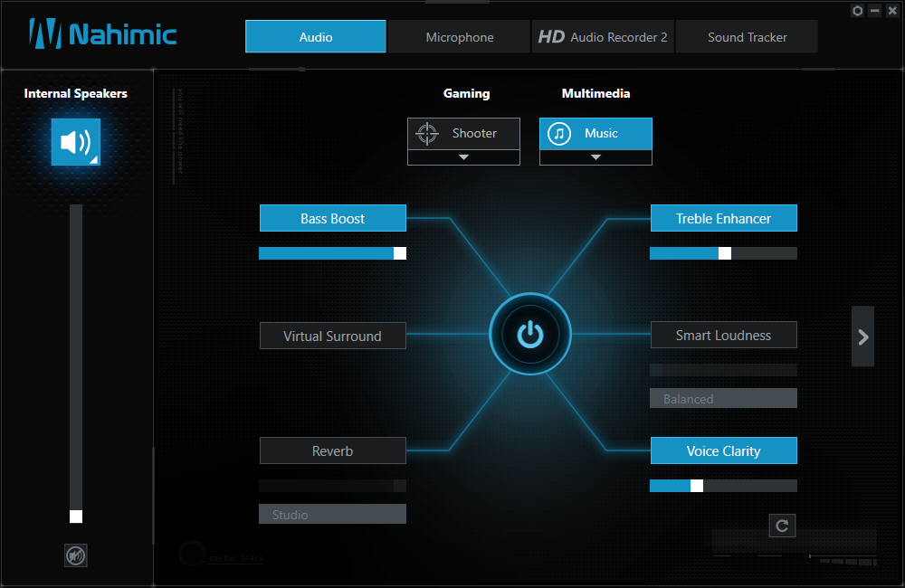
Task: Toggle the central Nahimic power button
Action: (x=529, y=334)
